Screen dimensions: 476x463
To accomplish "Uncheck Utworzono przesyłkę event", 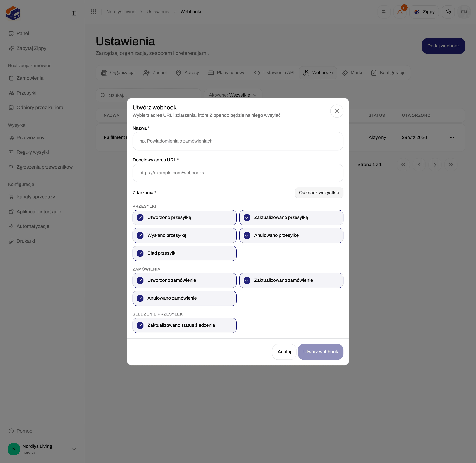I will point(184,217).
